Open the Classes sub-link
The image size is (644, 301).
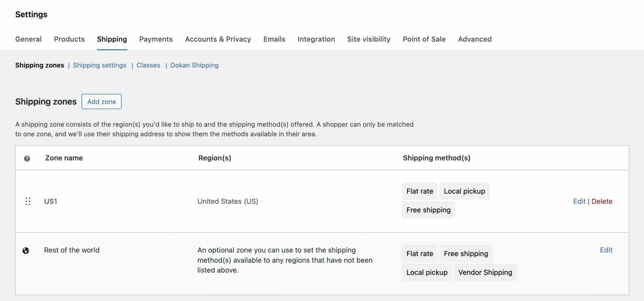tap(148, 65)
